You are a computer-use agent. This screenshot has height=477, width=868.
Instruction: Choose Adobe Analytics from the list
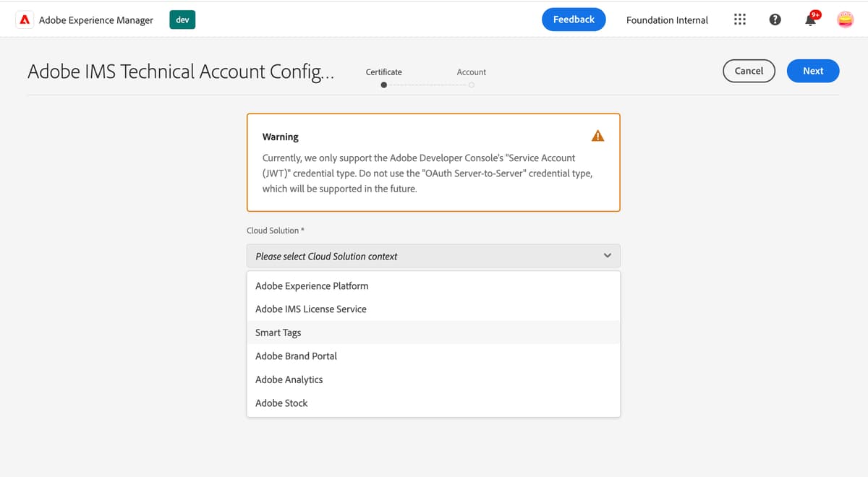pos(289,379)
